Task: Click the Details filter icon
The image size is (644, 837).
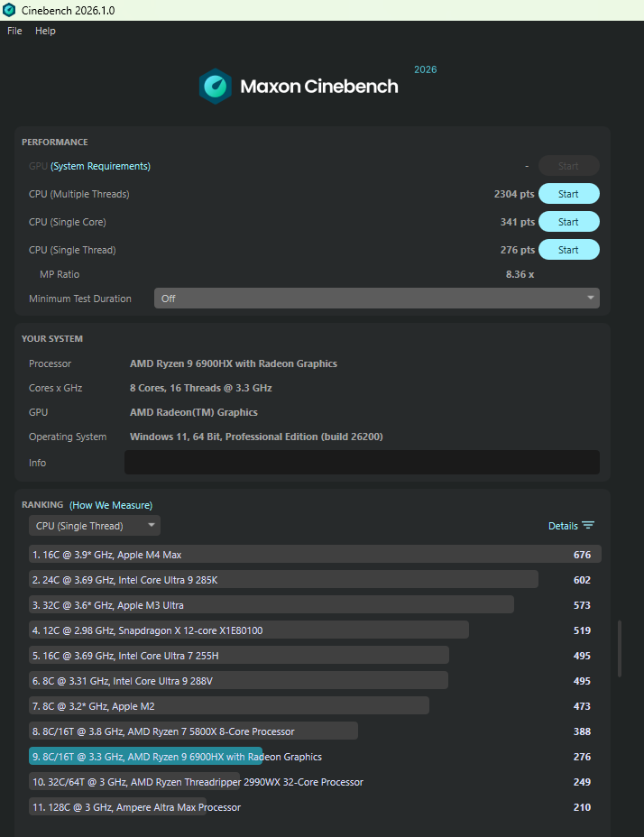Action: 588,525
